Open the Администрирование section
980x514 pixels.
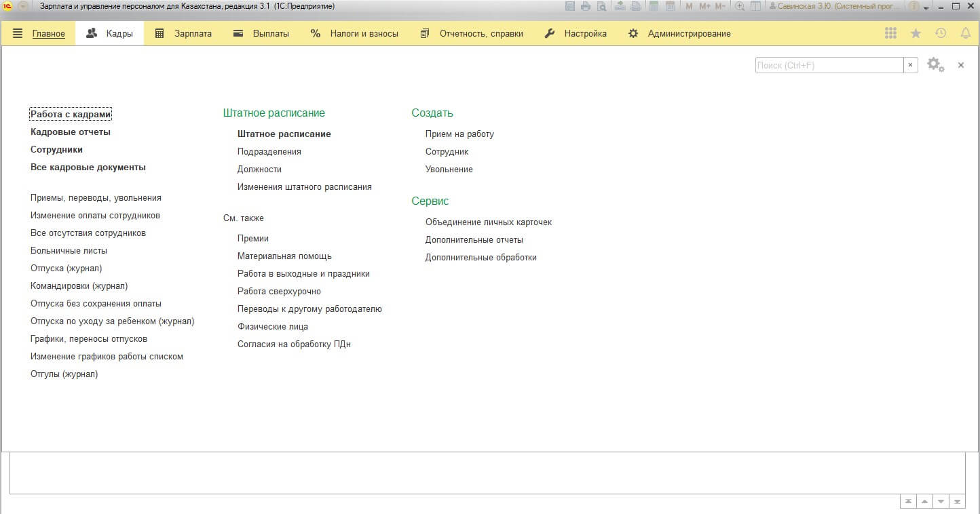click(x=679, y=33)
